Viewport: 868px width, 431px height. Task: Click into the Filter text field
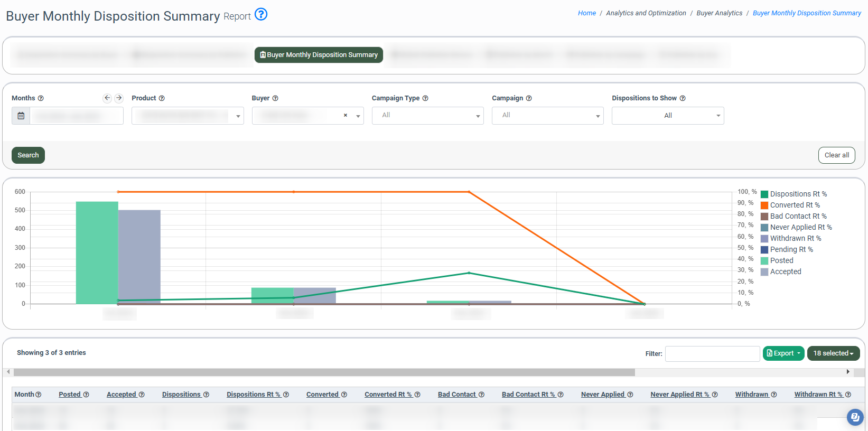(x=712, y=354)
